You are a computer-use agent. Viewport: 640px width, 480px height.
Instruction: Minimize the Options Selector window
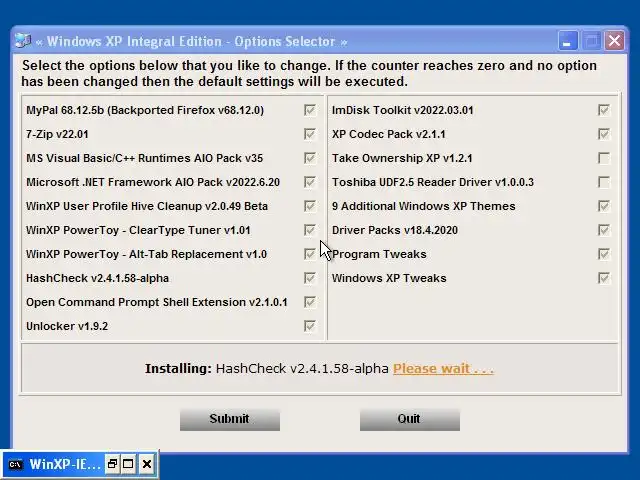[567, 41]
